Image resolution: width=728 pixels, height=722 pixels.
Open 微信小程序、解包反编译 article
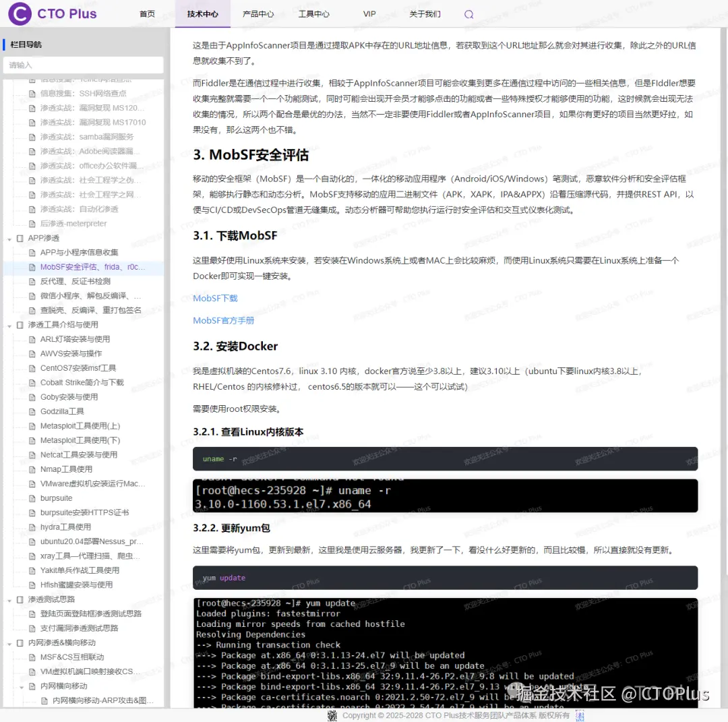tap(90, 295)
